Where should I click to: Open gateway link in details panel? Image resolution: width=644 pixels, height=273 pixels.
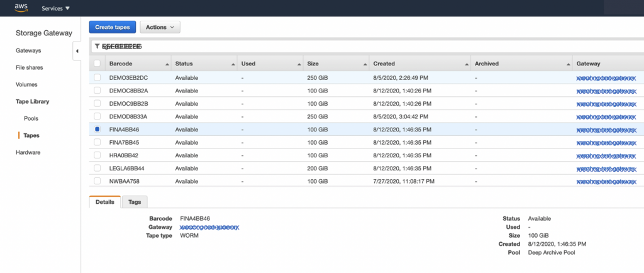pos(209,227)
